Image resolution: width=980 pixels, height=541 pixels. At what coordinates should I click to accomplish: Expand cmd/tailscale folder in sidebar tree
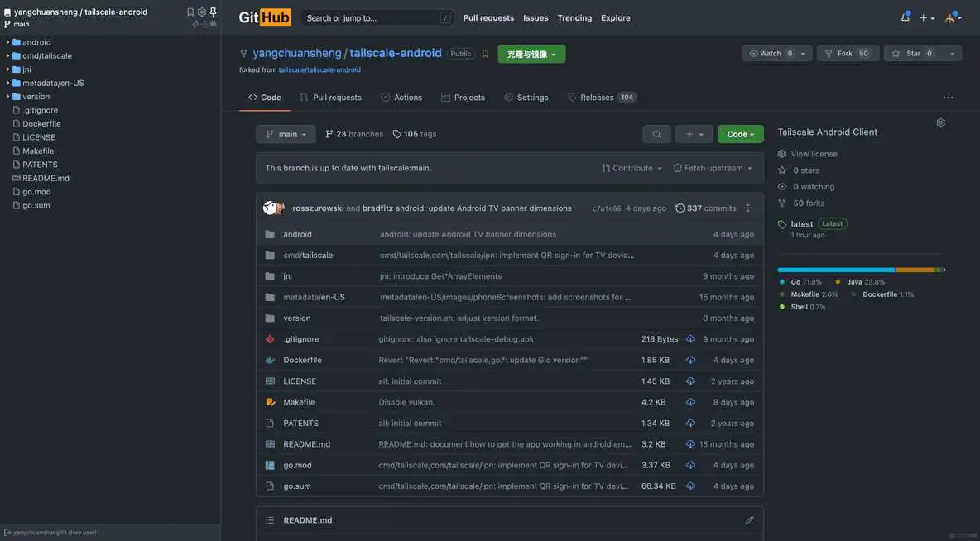7,55
